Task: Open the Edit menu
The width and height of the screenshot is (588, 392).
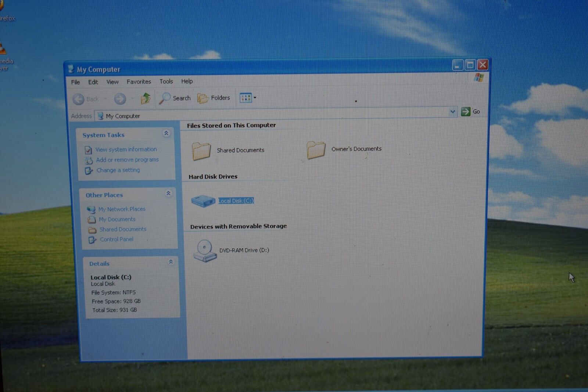Action: click(93, 82)
